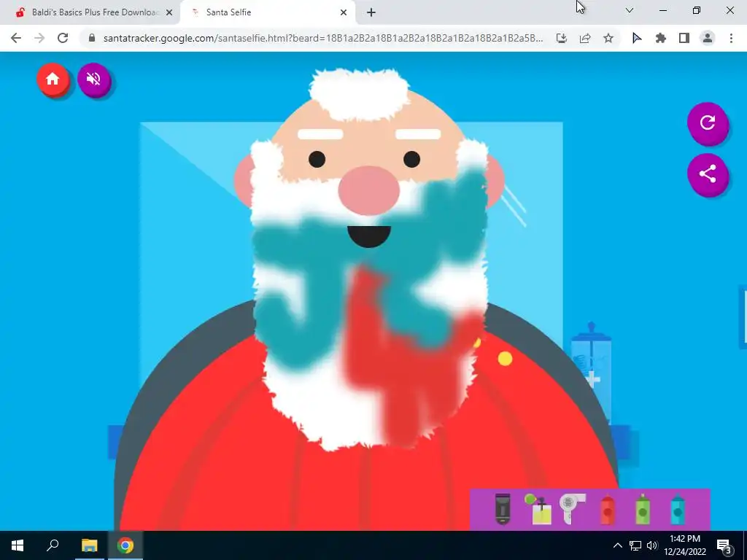This screenshot has width=747, height=560.
Task: Click Santa's white hair tuft
Action: [x=358, y=93]
